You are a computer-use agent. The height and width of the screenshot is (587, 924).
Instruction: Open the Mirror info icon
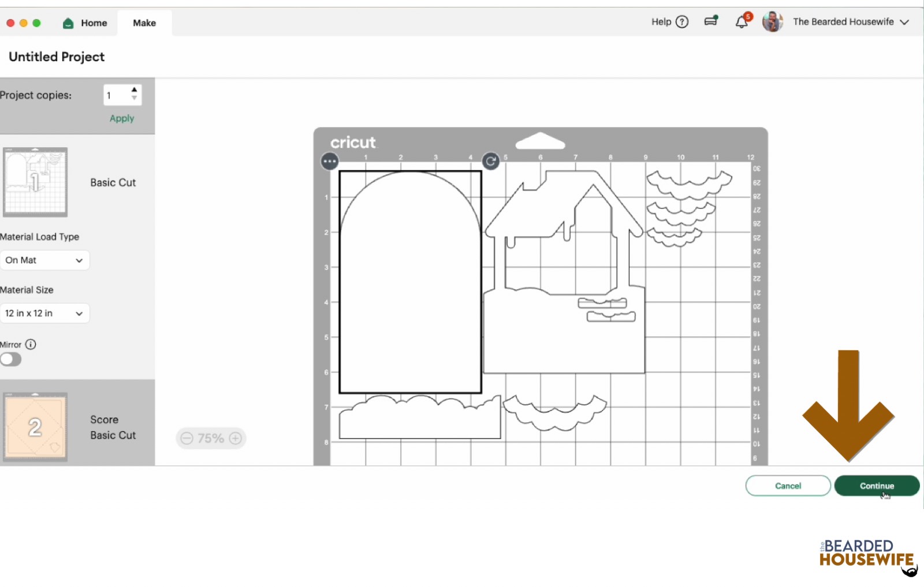point(31,345)
